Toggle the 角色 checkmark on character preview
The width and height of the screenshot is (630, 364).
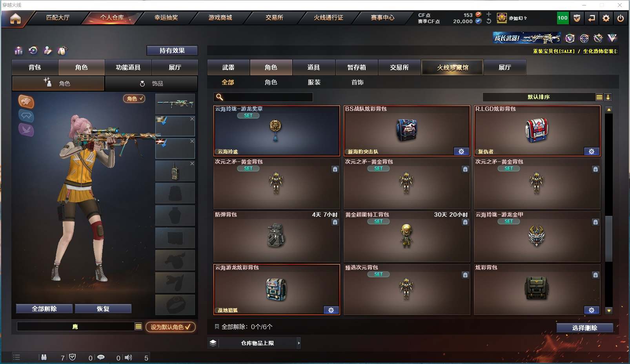[135, 99]
